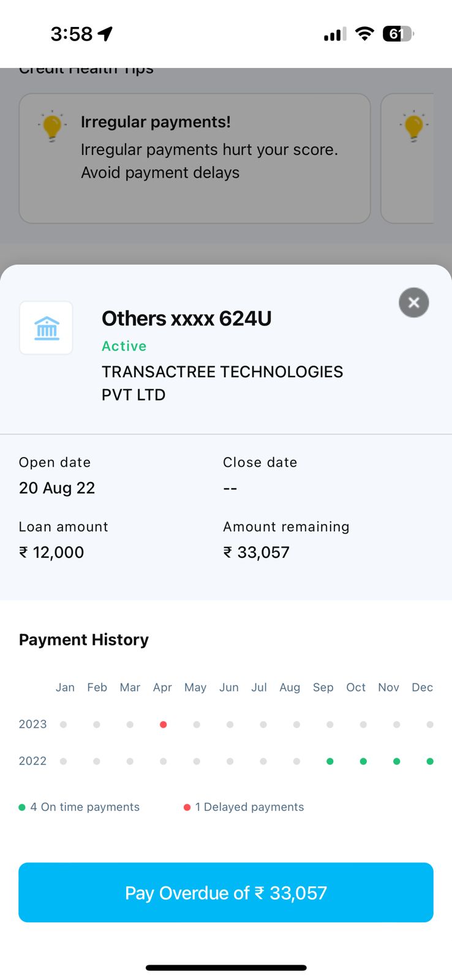Tap the cellular signal bars icon
Image resolution: width=452 pixels, height=980 pixels.
click(x=335, y=34)
